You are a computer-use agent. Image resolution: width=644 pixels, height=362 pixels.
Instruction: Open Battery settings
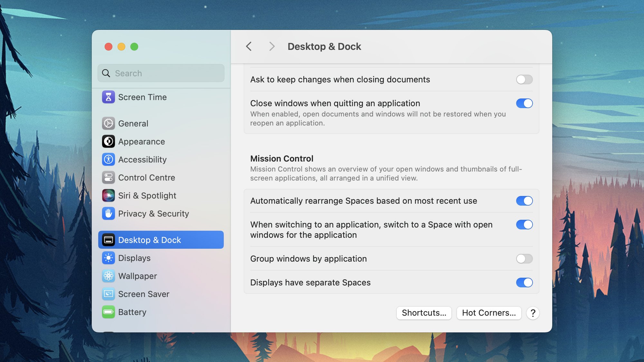coord(132,312)
